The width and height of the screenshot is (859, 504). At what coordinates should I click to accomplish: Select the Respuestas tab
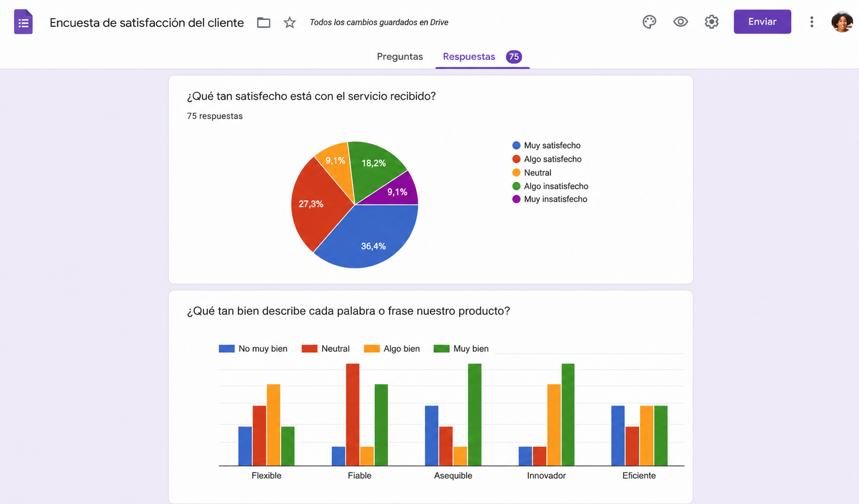[x=469, y=57]
